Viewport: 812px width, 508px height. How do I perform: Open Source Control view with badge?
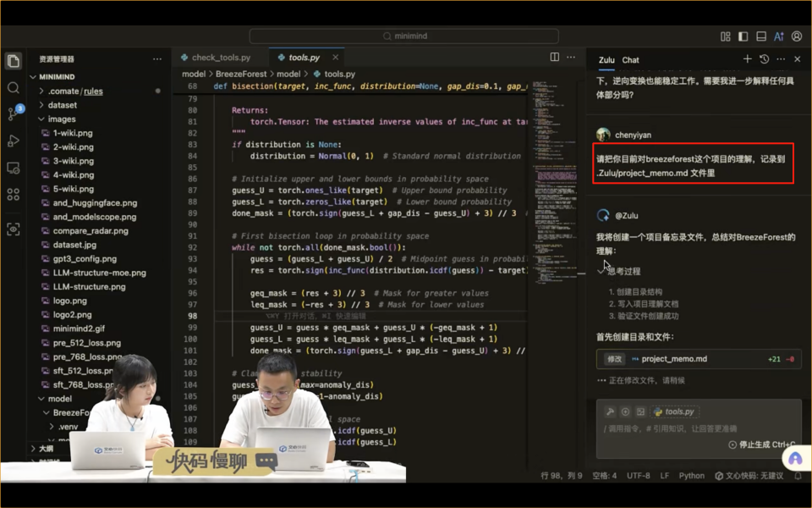14,113
